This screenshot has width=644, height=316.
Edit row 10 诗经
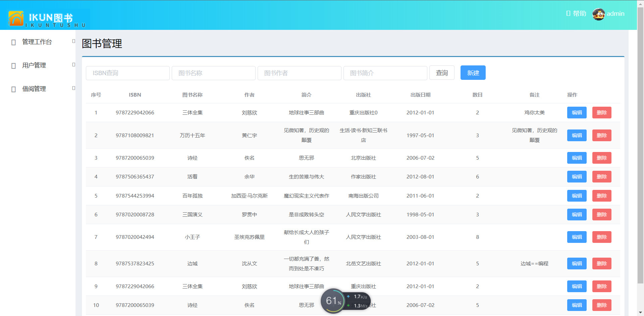[x=577, y=305]
